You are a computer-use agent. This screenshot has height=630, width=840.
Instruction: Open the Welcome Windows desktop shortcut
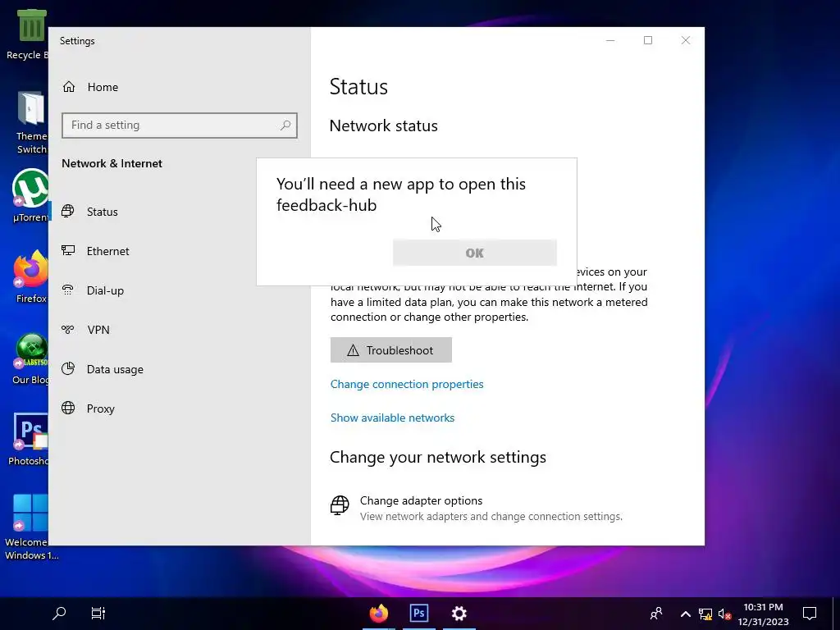pyautogui.click(x=31, y=527)
